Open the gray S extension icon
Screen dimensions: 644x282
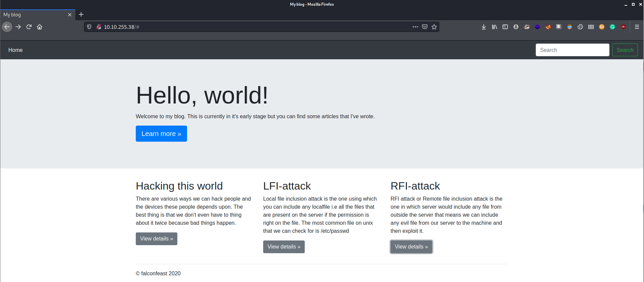click(x=559, y=27)
